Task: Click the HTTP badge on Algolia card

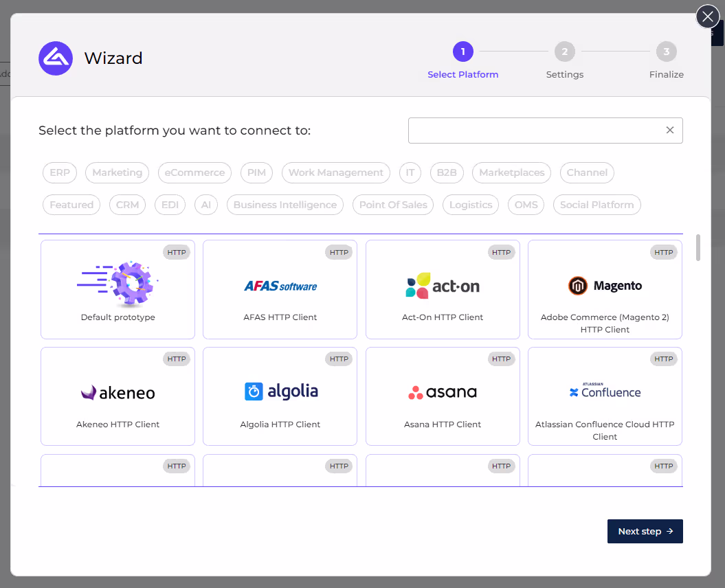Action: [339, 359]
